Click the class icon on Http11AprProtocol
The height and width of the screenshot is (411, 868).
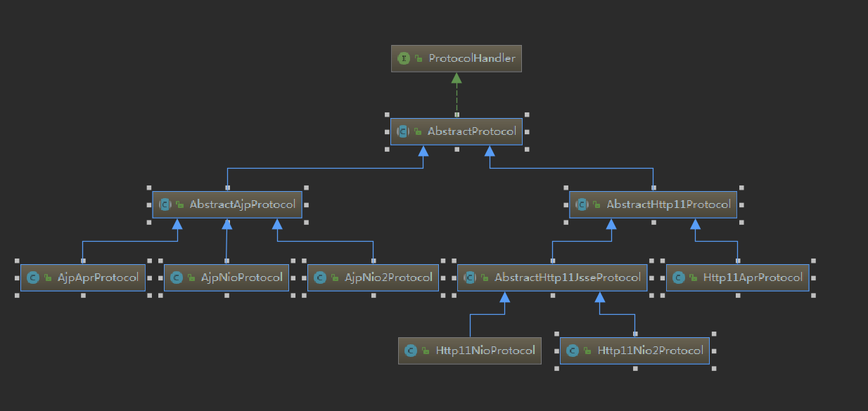[x=678, y=278]
